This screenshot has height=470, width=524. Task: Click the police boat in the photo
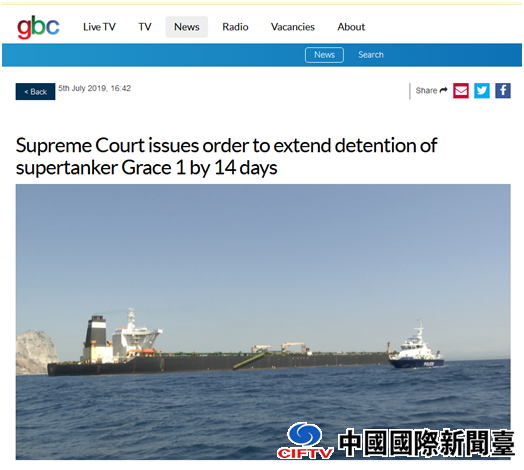click(x=417, y=348)
